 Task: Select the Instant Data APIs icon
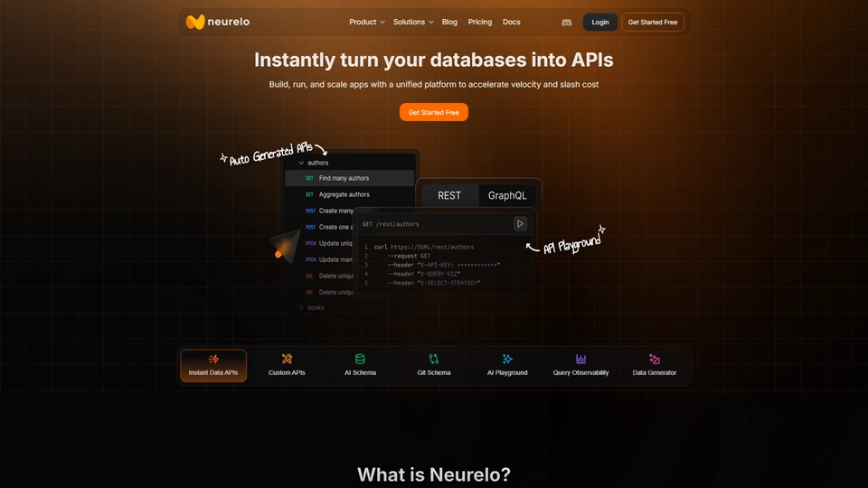[213, 359]
